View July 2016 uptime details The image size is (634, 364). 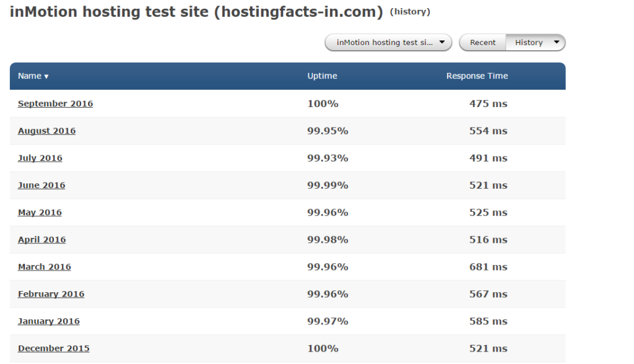tap(40, 158)
